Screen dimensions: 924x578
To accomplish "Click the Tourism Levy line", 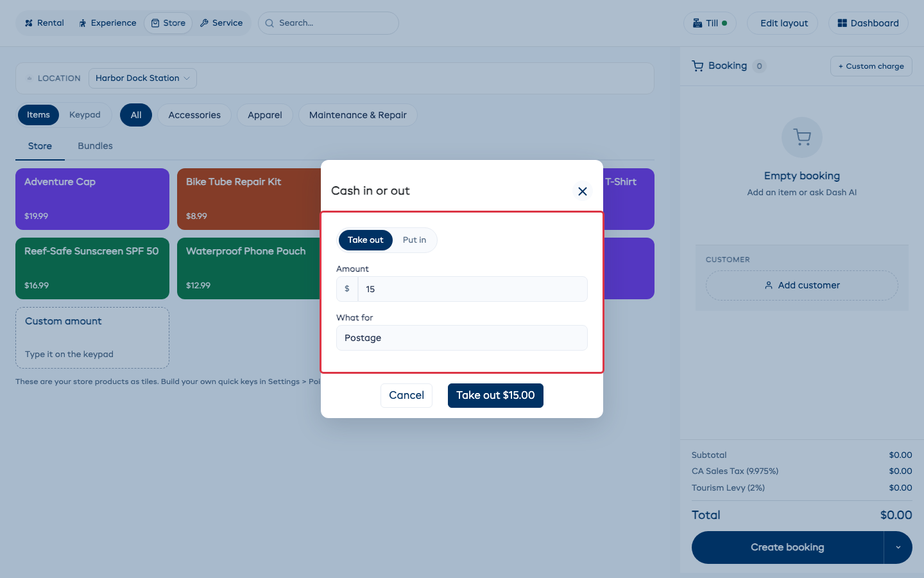I will tap(802, 488).
